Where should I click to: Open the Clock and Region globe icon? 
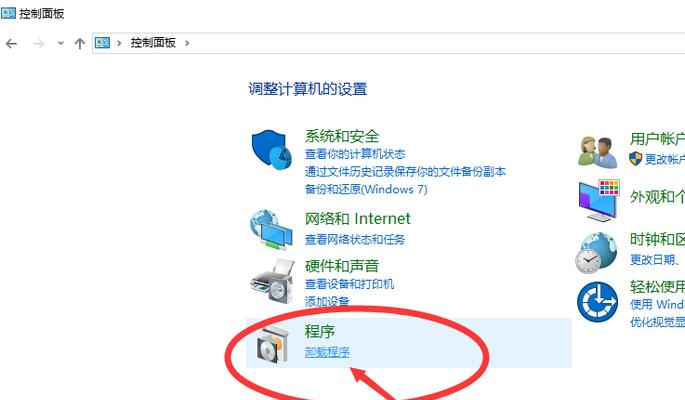coord(596,253)
